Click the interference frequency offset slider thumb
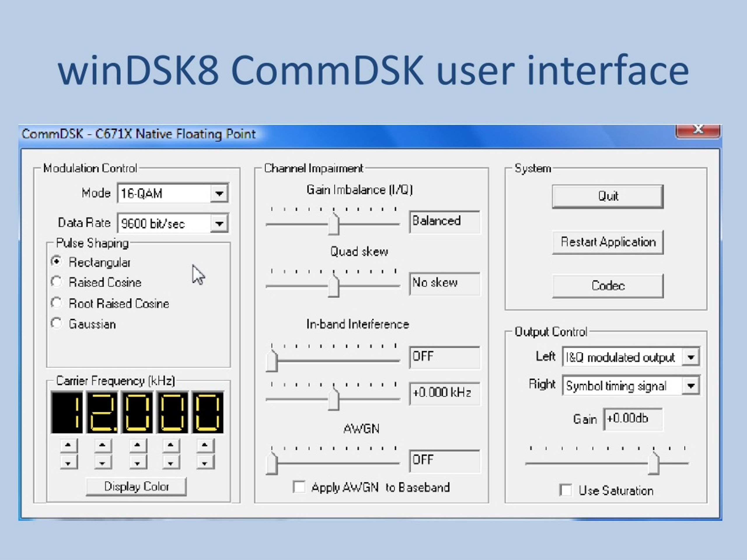Image resolution: width=747 pixels, height=560 pixels. [333, 399]
